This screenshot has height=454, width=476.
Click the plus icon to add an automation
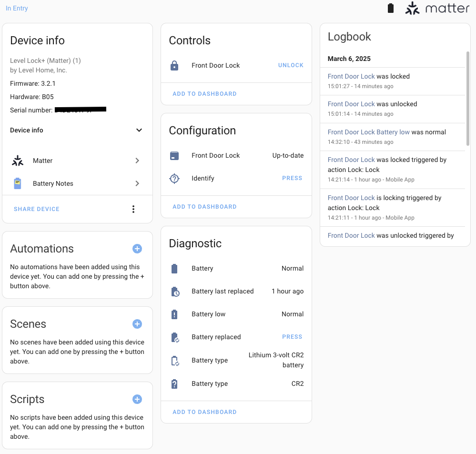(x=137, y=249)
